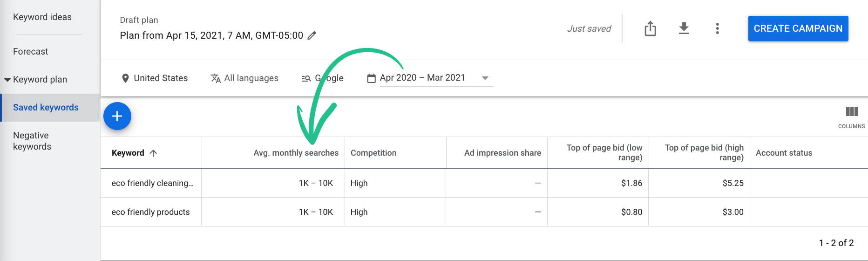The height and width of the screenshot is (261, 868).
Task: Sort by Keyword column ascending arrow
Action: tap(153, 153)
